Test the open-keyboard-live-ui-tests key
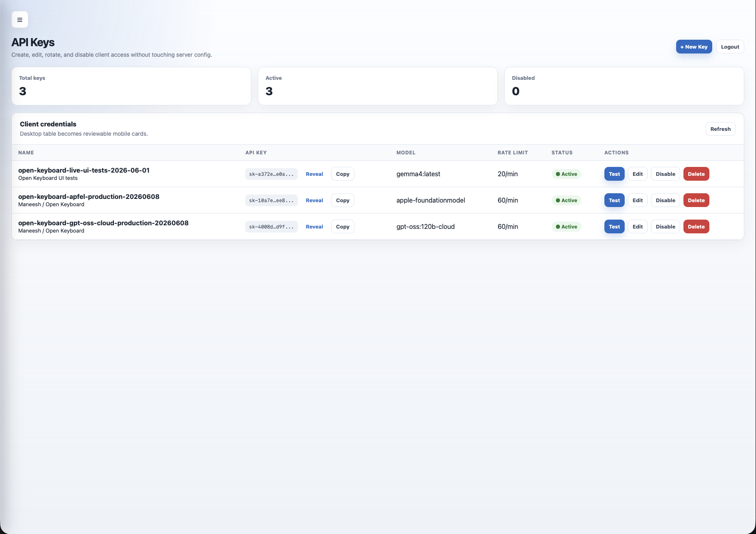The width and height of the screenshot is (756, 534). (x=614, y=174)
